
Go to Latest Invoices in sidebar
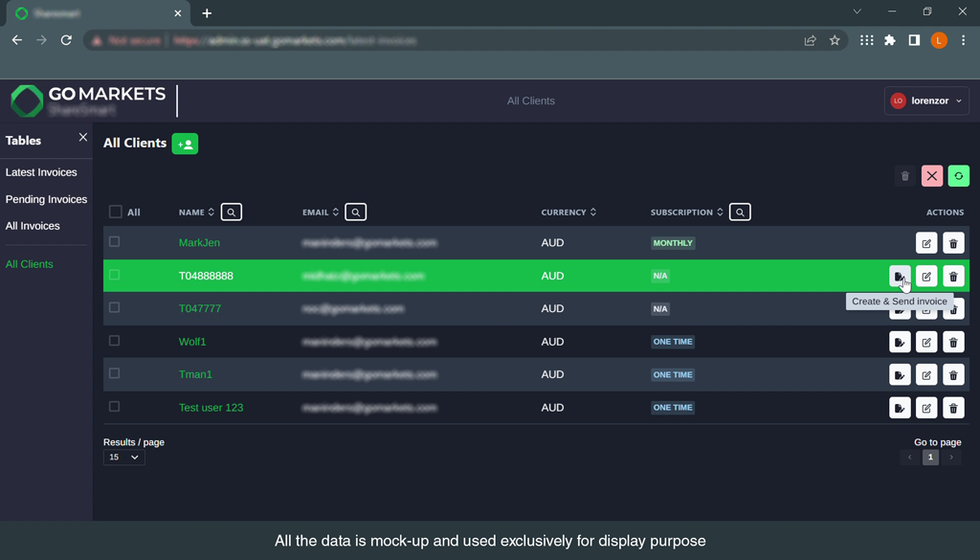point(41,172)
